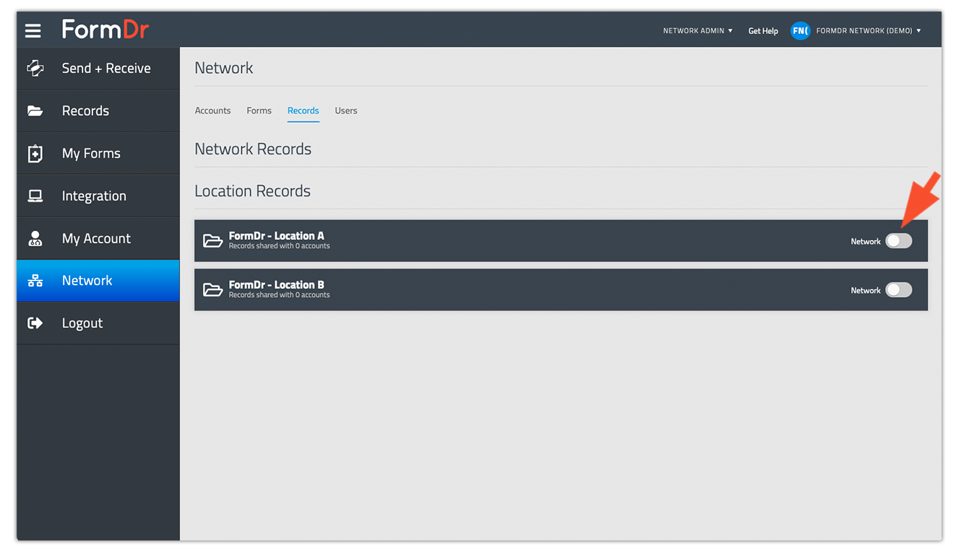Image resolution: width=956 pixels, height=560 pixels.
Task: Click the Get Help link
Action: pyautogui.click(x=763, y=31)
